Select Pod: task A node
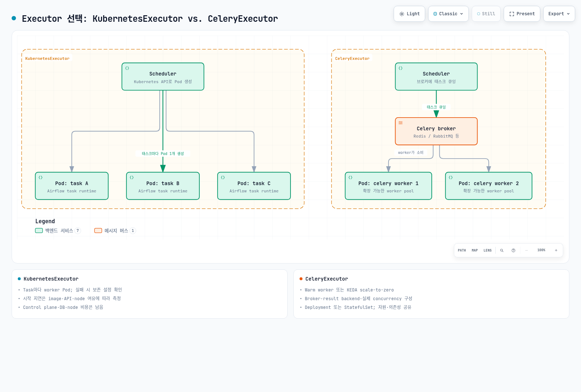Image resolution: width=581 pixels, height=392 pixels. 72,186
